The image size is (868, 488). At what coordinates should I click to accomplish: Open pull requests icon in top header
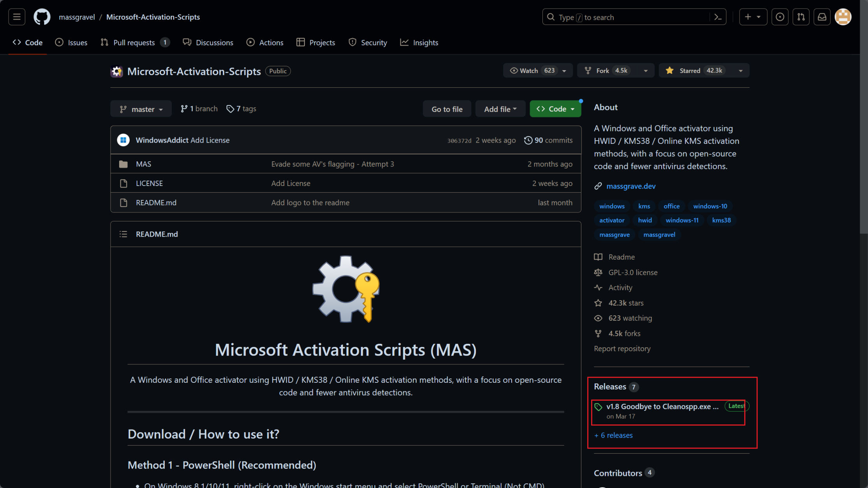coord(801,17)
